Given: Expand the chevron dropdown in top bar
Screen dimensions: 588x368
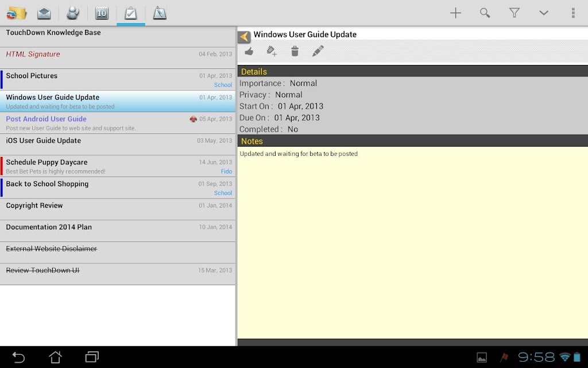Looking at the screenshot, I should click(x=544, y=13).
